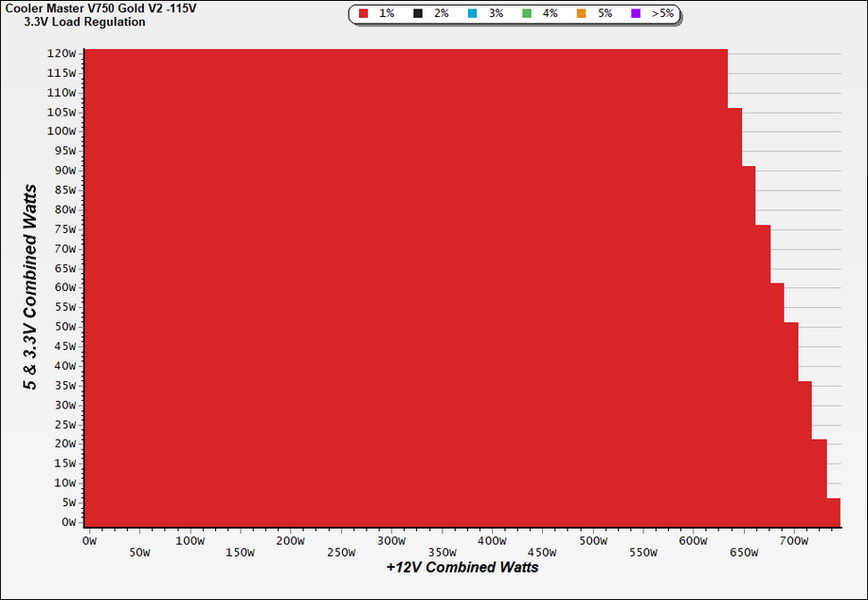Click the purple >5% legend swatch

point(636,14)
